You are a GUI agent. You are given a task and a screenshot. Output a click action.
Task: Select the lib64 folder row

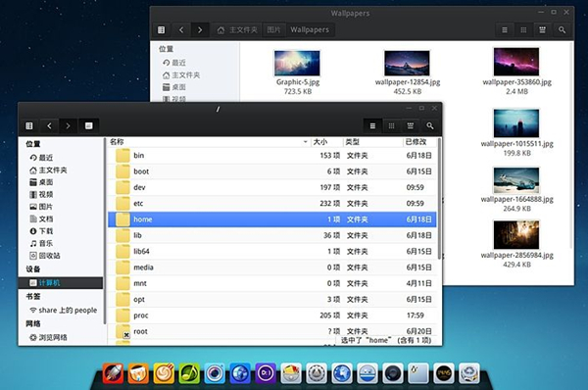tap(272, 252)
